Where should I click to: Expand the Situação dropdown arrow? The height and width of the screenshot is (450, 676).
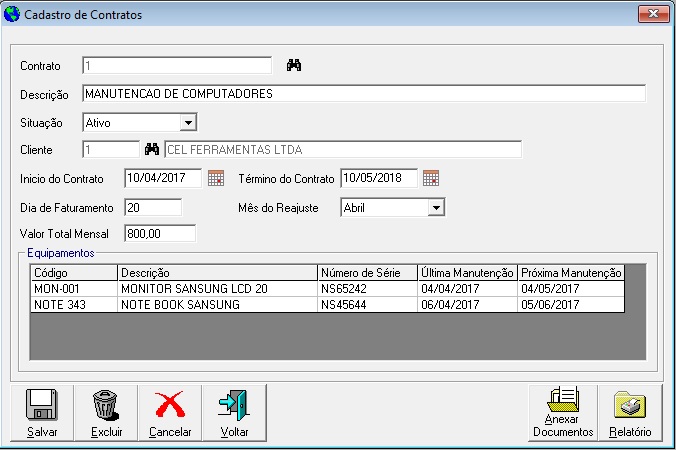point(188,122)
